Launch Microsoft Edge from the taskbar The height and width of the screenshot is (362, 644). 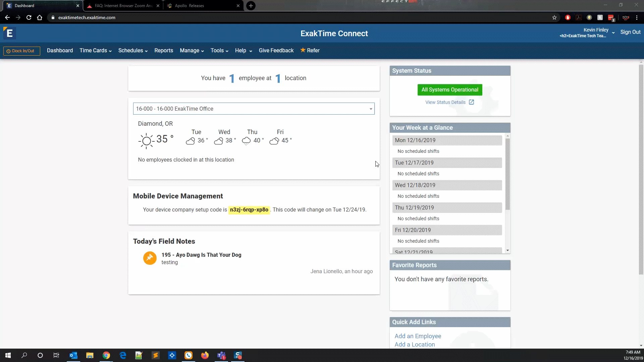123,355
